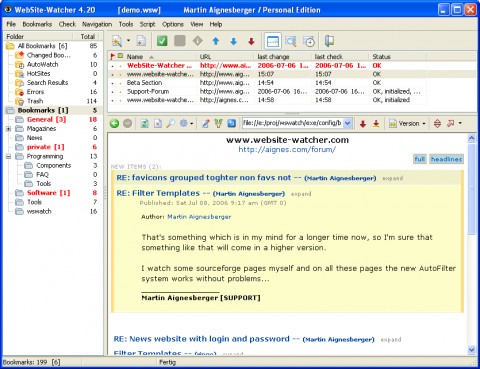Toggle the magnifier view mode button

pyautogui.click(x=291, y=41)
